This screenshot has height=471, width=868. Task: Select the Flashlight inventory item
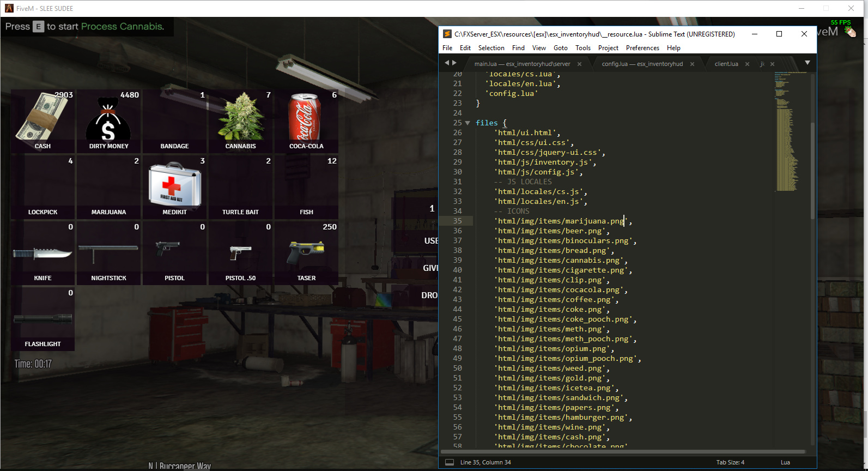click(43, 318)
